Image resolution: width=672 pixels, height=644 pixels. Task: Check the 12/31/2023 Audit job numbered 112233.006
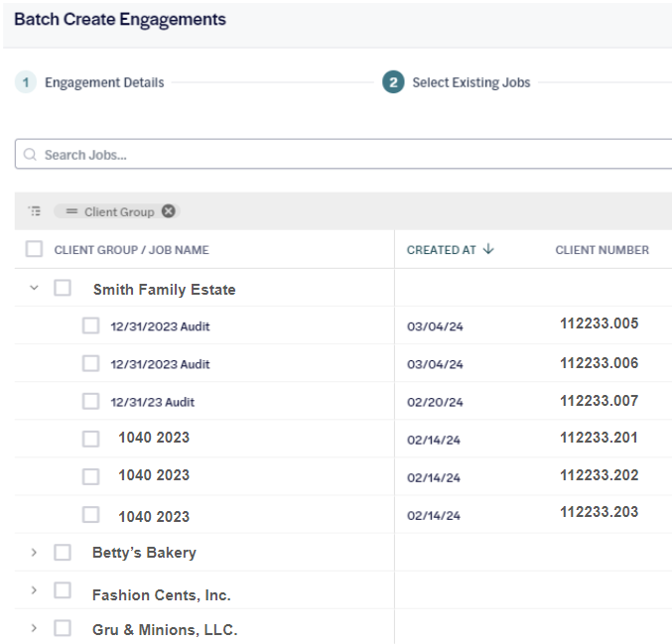pyautogui.click(x=91, y=363)
